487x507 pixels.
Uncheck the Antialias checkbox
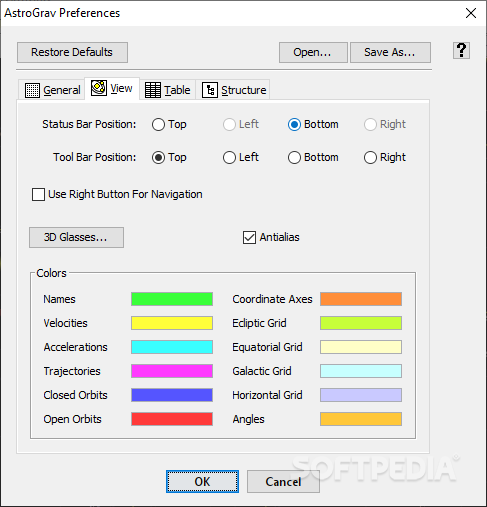point(249,237)
